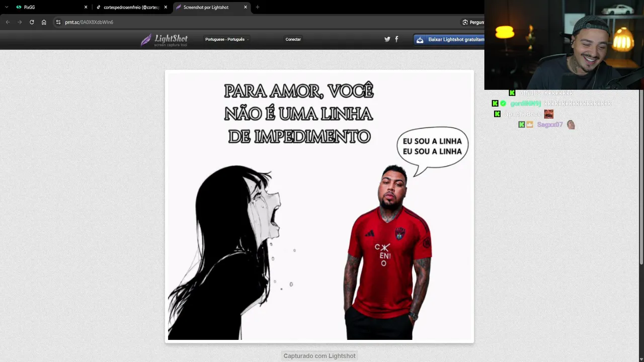Click the apachedocv chat username
This screenshot has width=644, height=362.
click(522, 114)
